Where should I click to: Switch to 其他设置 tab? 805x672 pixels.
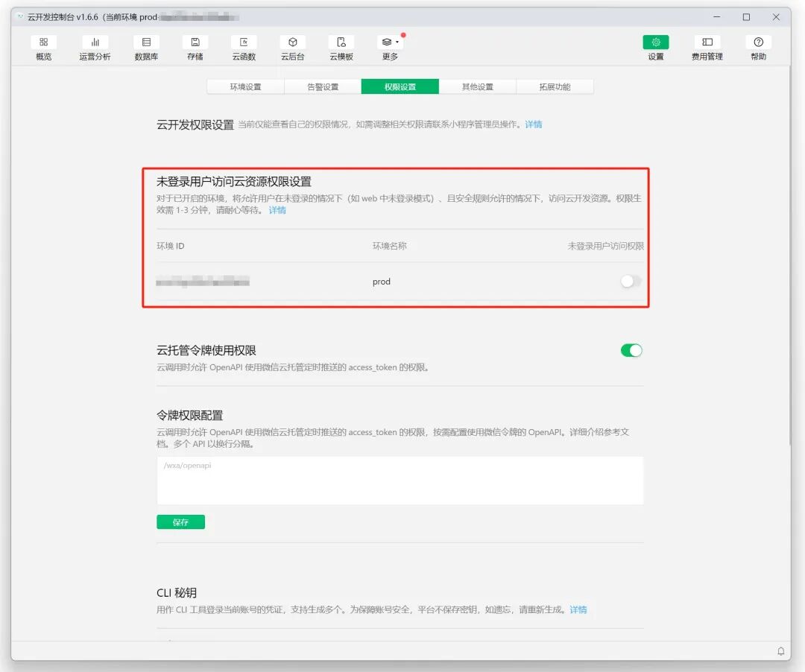click(478, 86)
